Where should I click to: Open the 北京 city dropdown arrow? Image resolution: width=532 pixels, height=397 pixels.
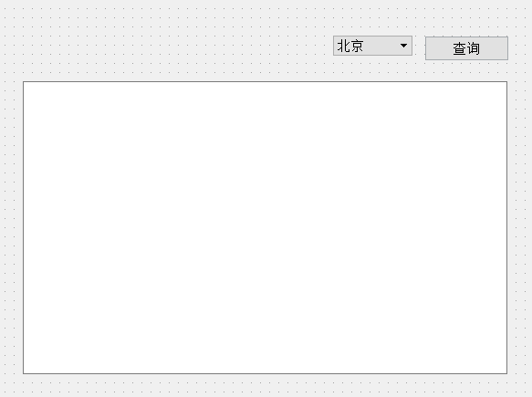tap(403, 46)
